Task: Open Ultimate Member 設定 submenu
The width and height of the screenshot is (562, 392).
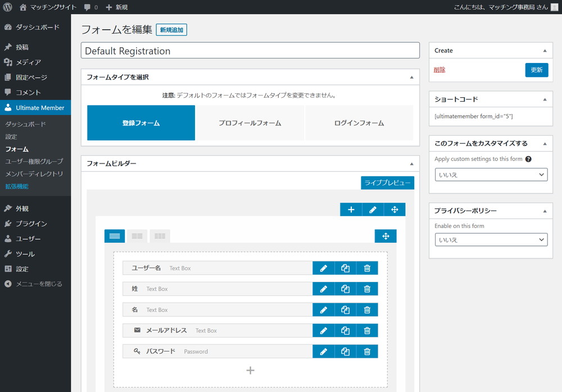Action: point(11,136)
